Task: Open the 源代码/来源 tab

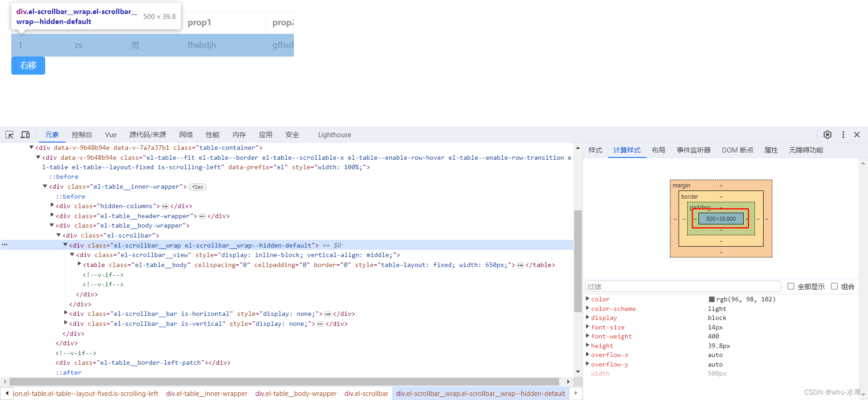Action: tap(148, 135)
